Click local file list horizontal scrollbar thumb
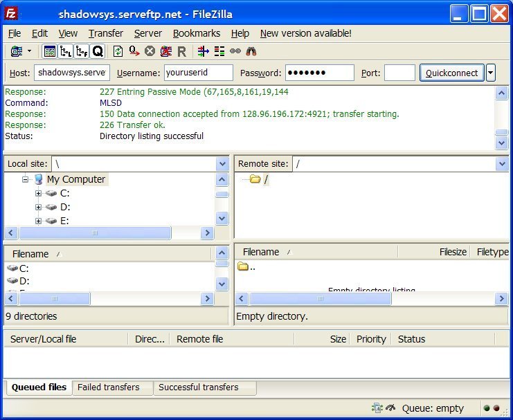The width and height of the screenshot is (513, 420). (55, 299)
